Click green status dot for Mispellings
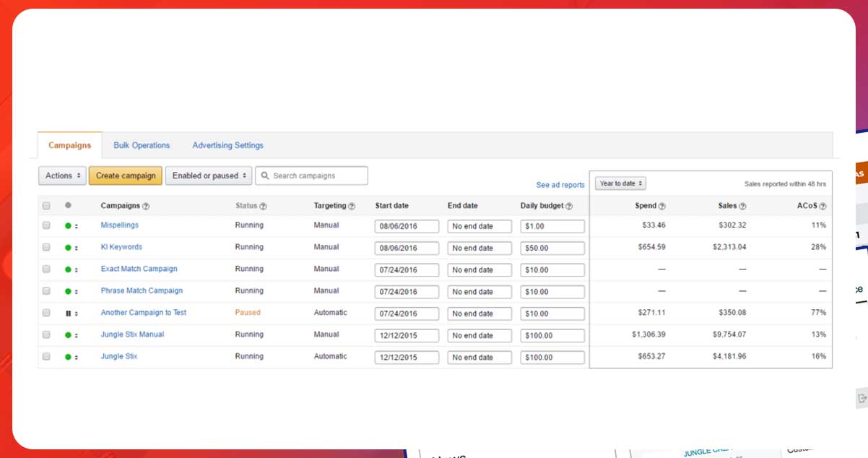This screenshot has height=458, width=868. (68, 226)
